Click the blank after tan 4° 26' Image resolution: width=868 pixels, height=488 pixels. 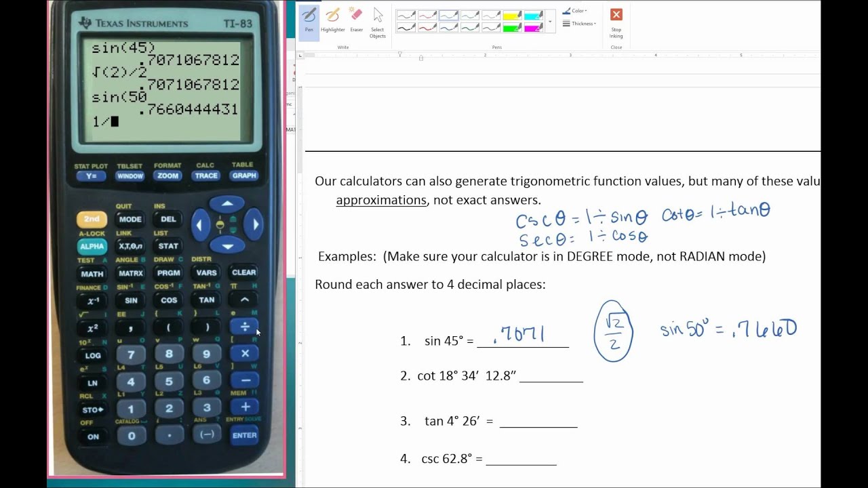[538, 422]
